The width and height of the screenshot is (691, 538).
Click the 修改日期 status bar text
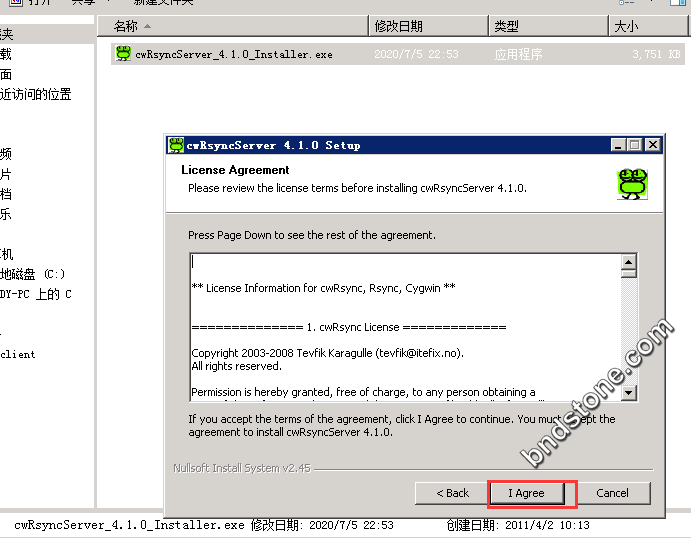tap(322, 525)
